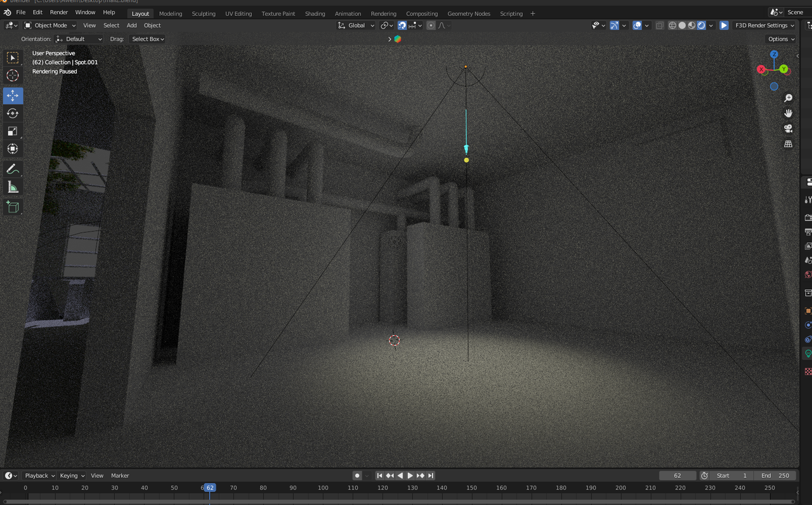
Task: Open the timeline Playback dropdown
Action: 39,475
